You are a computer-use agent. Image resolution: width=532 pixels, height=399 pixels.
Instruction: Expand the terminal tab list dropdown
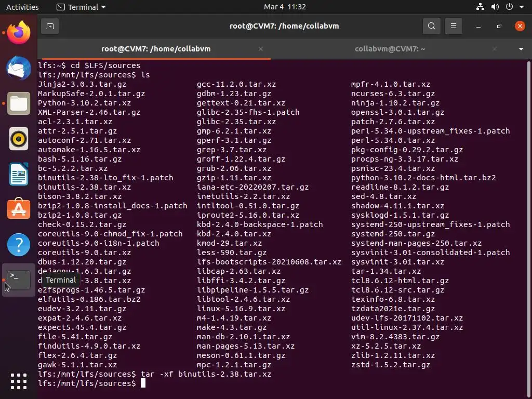click(x=521, y=49)
